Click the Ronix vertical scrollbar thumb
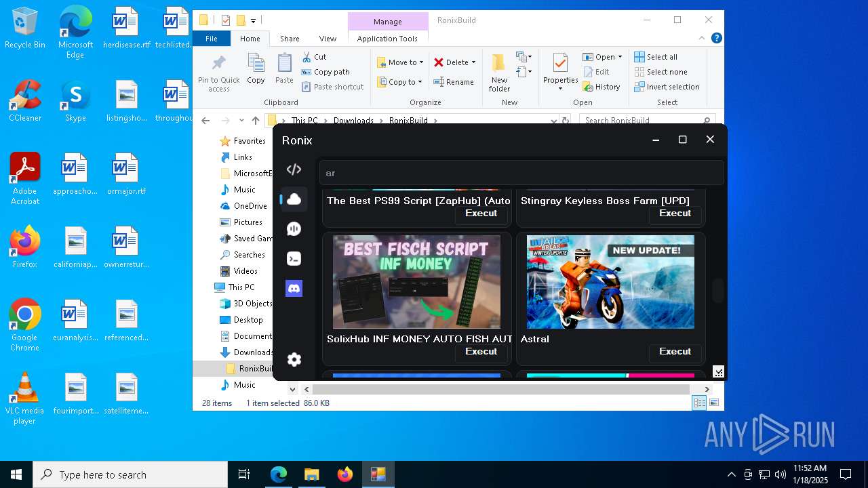The height and width of the screenshot is (488, 868). [718, 289]
